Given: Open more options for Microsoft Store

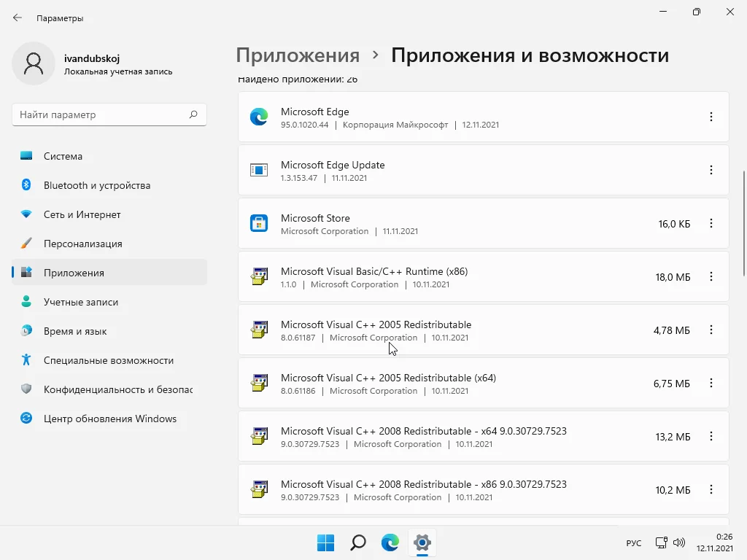Looking at the screenshot, I should (711, 223).
